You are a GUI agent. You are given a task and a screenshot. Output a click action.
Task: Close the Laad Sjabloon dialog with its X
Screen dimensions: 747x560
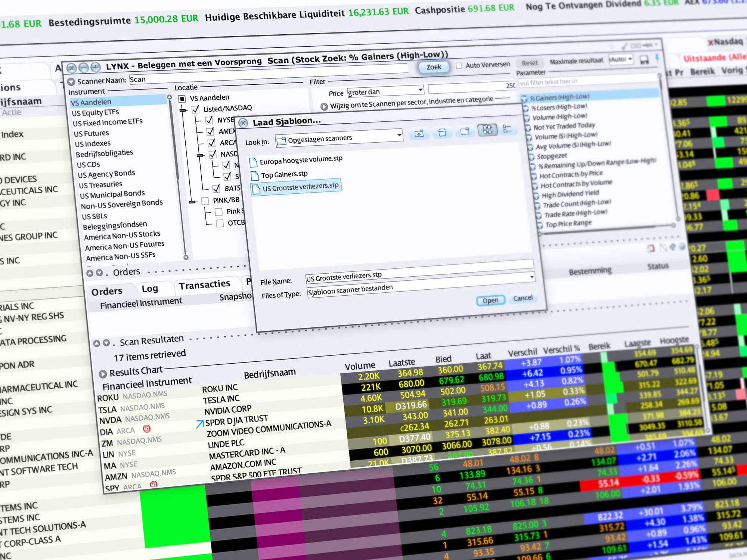coord(243,123)
